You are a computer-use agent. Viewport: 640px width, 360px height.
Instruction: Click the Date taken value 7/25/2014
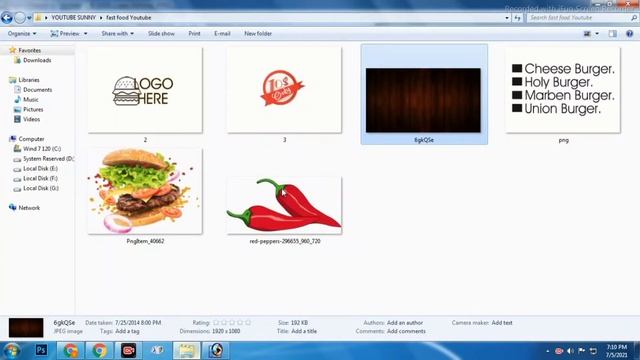(138, 322)
